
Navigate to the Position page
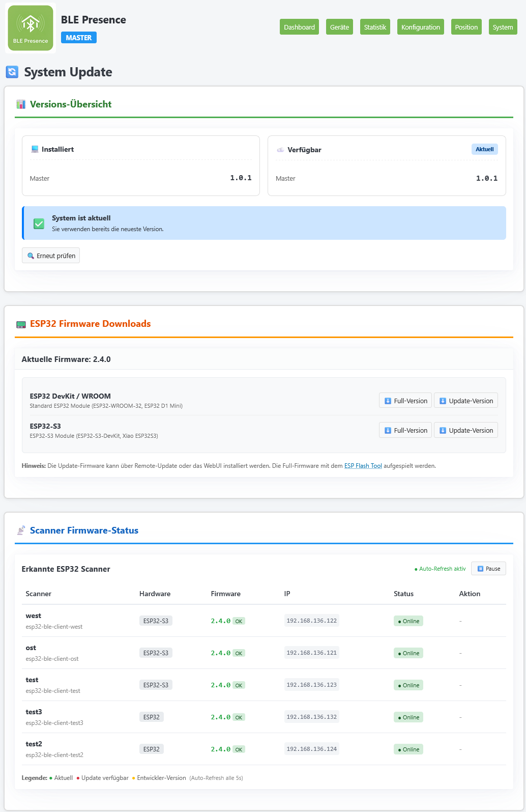point(466,27)
